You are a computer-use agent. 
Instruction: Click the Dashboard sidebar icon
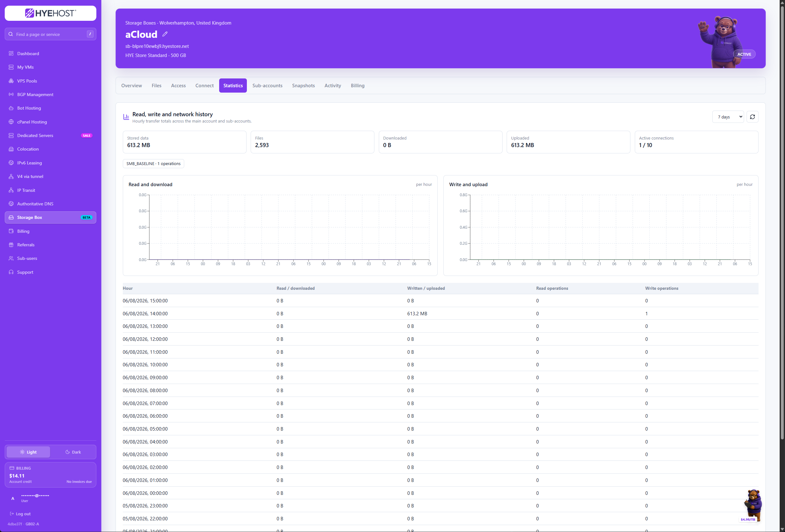coord(11,53)
